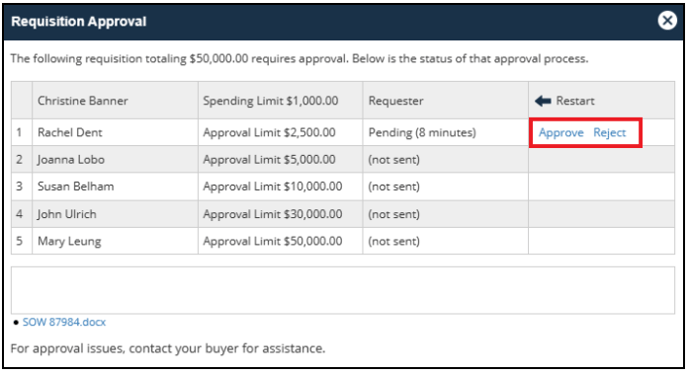Open the SOW 87984.docx attachment

coord(64,322)
